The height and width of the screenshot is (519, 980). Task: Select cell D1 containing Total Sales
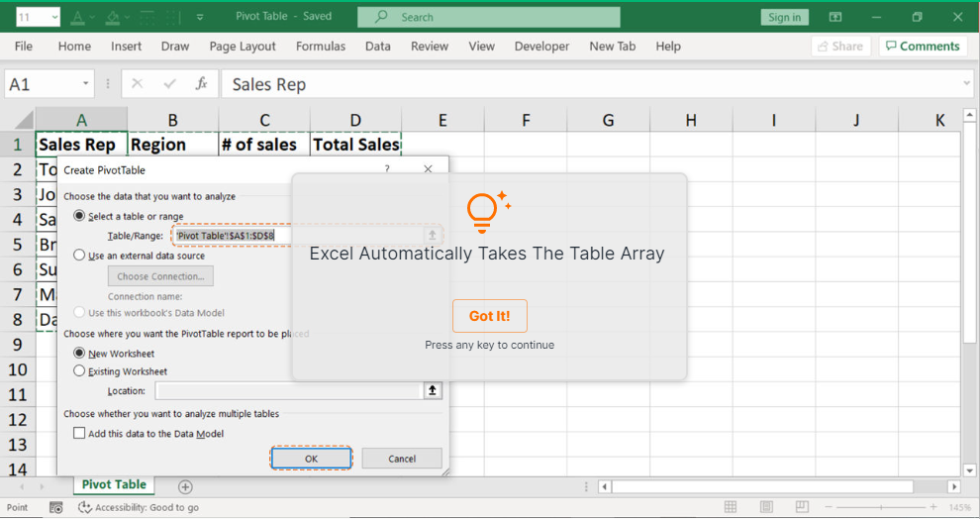point(355,145)
